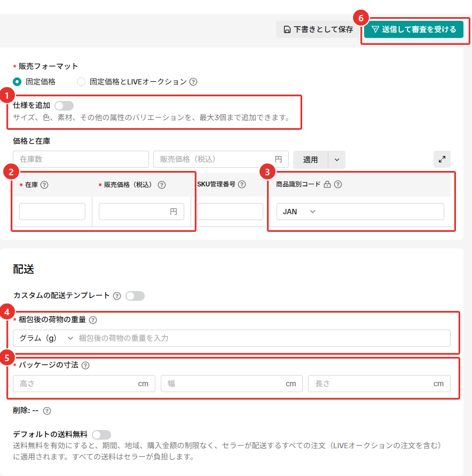472x476 pixels.
Task: Click 適用 button
Action: coord(311,160)
